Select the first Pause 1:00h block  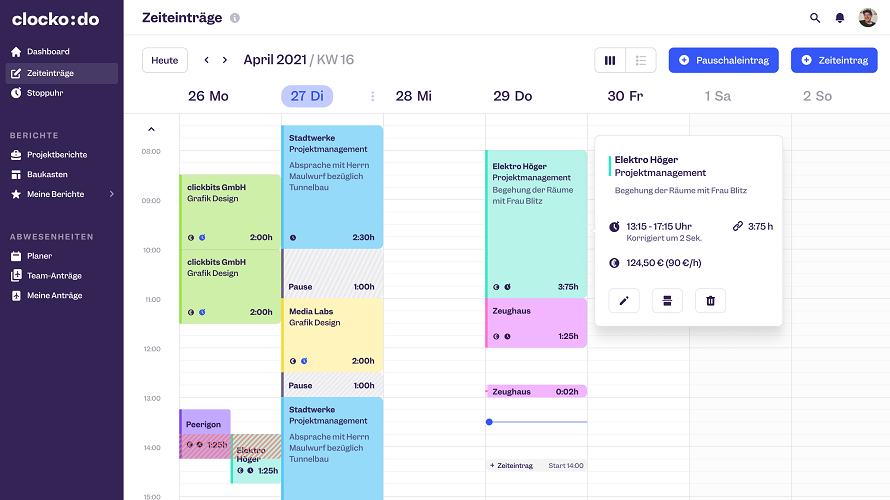point(333,274)
